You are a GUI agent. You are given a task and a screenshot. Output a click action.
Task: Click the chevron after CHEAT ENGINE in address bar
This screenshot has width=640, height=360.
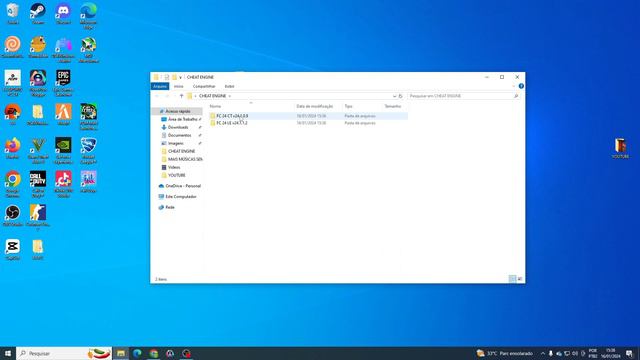(230, 96)
